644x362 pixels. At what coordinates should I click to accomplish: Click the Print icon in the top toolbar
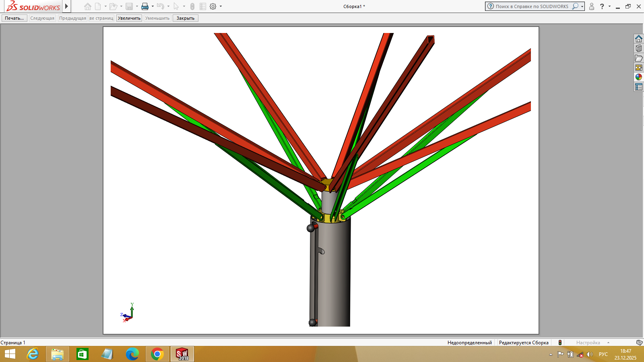[145, 6]
